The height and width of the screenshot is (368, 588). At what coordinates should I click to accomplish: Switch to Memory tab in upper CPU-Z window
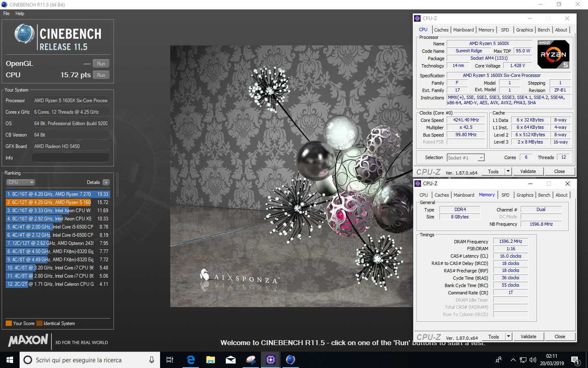coord(486,30)
